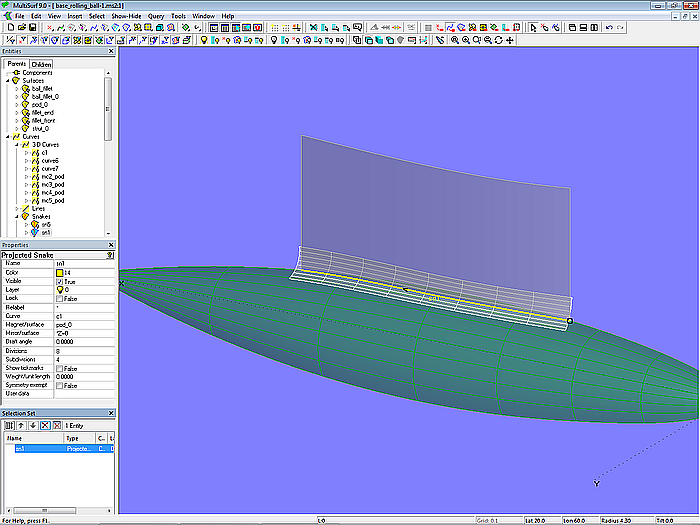The image size is (700, 525).
Task: Switch to the Children tab
Action: pyautogui.click(x=41, y=64)
